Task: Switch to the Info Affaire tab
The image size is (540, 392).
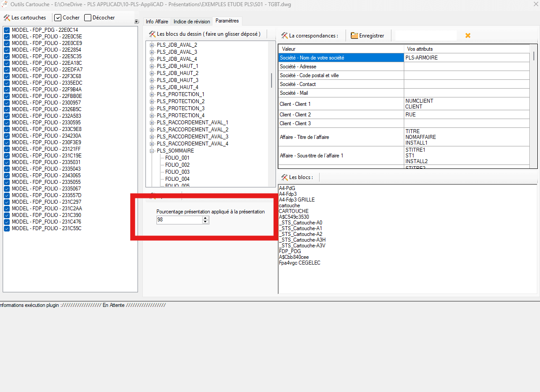Action: click(x=156, y=21)
